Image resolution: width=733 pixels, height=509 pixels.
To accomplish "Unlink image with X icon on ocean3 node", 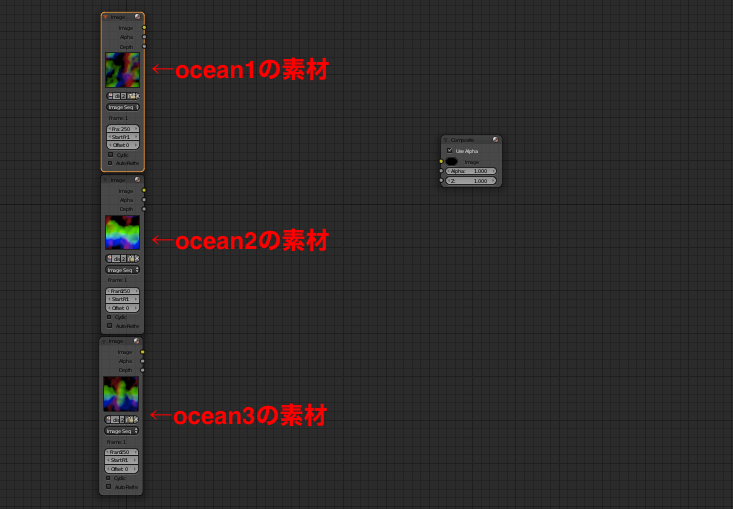I will click(136, 420).
